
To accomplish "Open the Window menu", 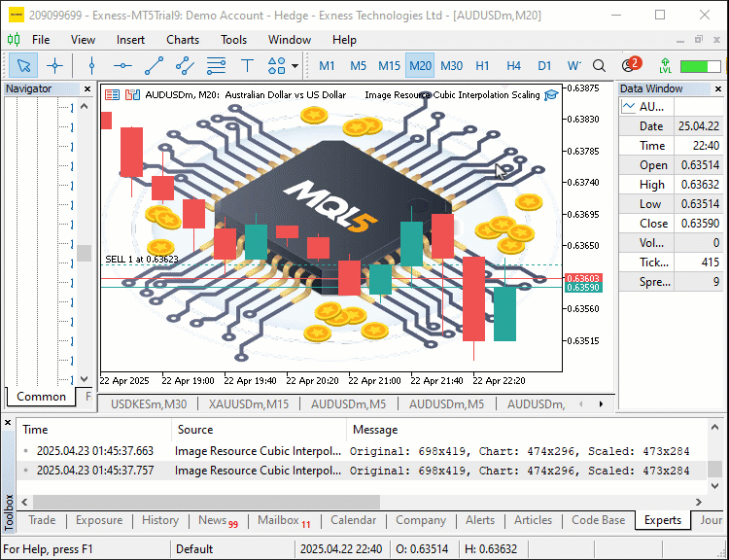I will tap(290, 40).
